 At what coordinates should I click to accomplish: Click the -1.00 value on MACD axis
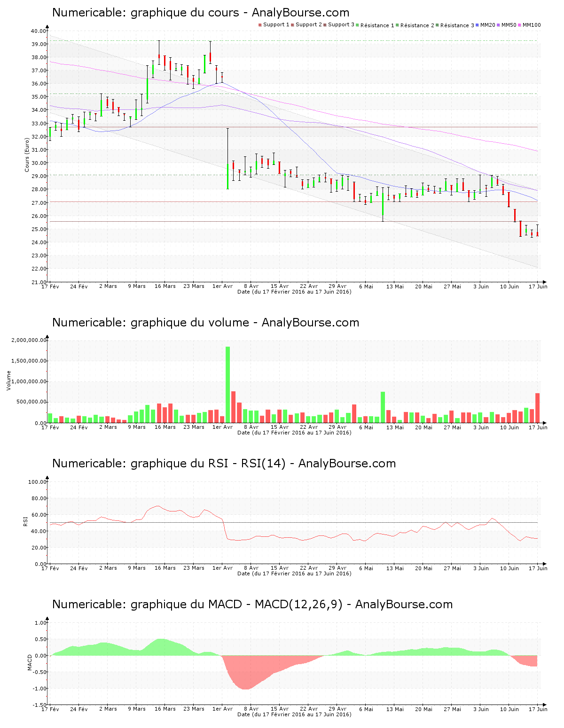click(x=40, y=689)
